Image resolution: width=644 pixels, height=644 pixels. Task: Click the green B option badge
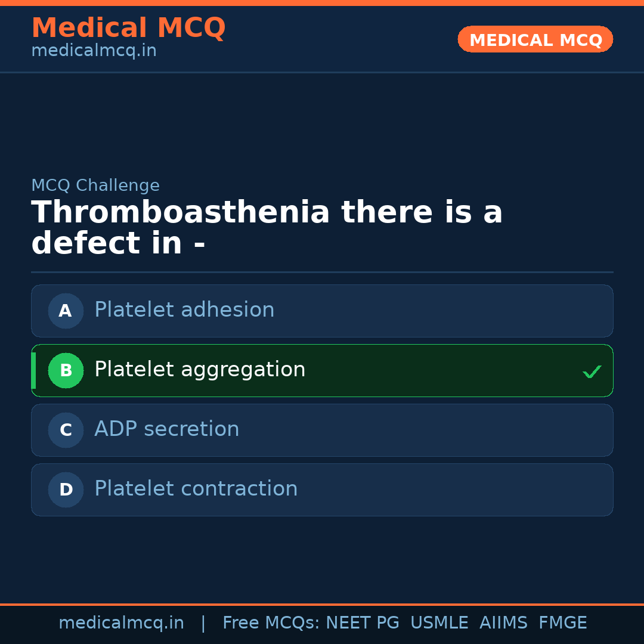pyautogui.click(x=66, y=370)
